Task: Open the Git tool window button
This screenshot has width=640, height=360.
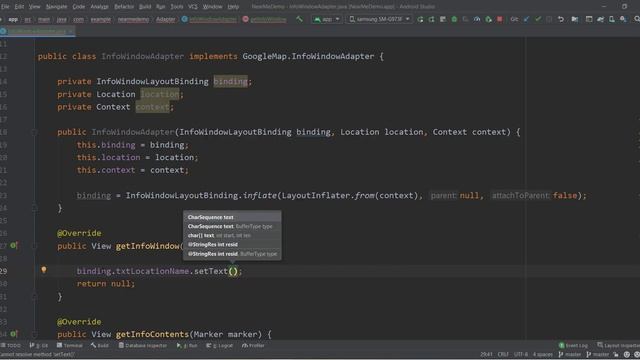Action: click(39, 345)
